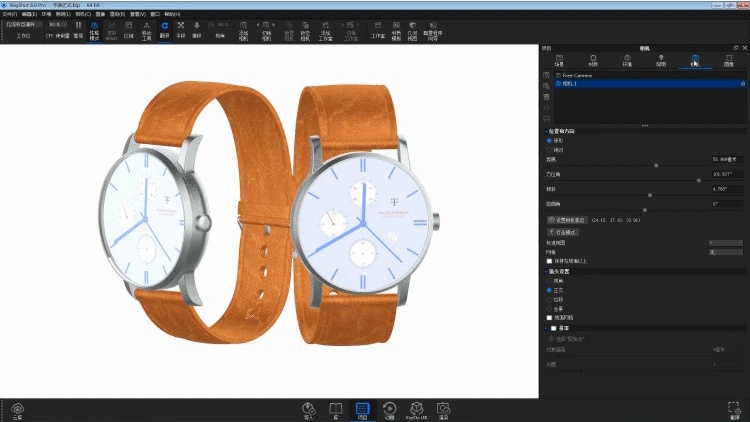Select the Orthographic (正交) lens radio button
750x422 pixels.
549,290
